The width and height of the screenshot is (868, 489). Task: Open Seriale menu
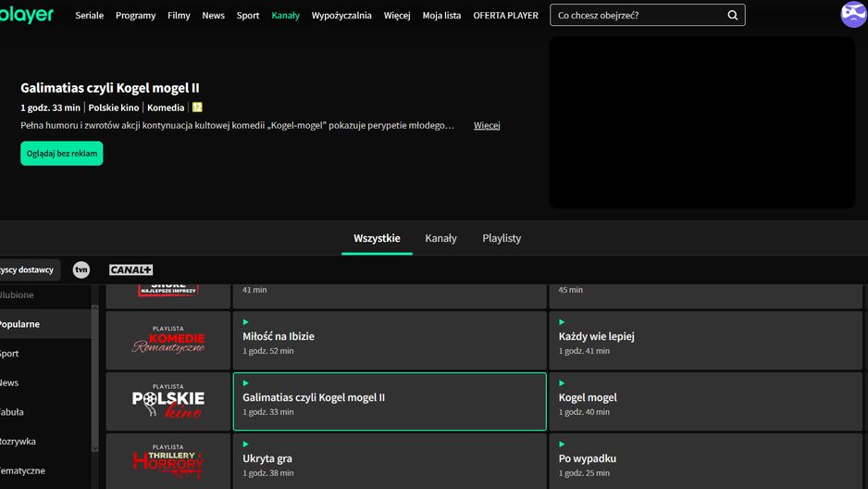tap(89, 16)
